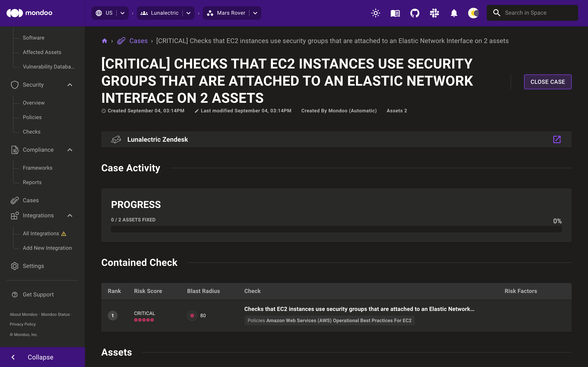Open Lunalectric Zendesk external link

558,139
